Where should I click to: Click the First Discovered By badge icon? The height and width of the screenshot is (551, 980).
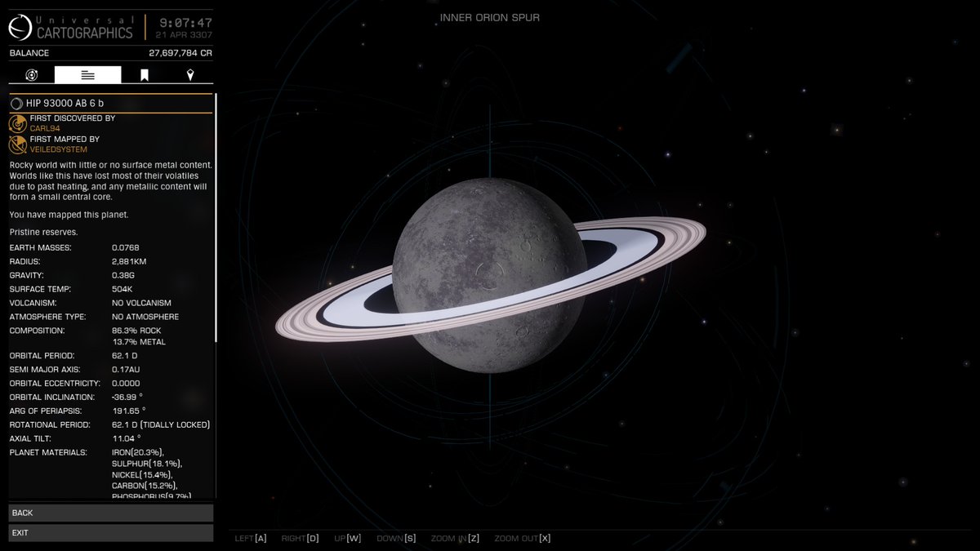18,123
